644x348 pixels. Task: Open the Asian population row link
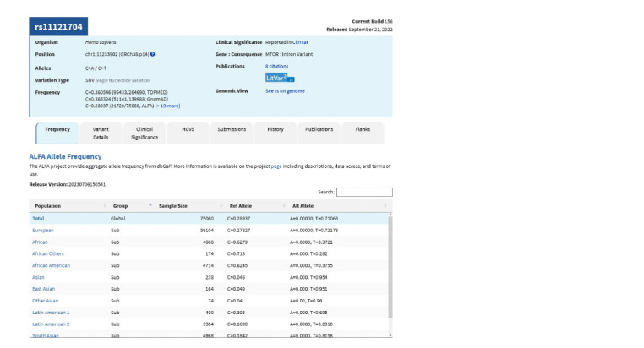pos(38,278)
